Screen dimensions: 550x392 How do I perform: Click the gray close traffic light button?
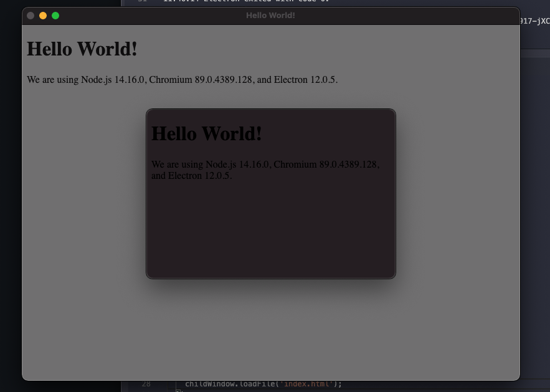click(30, 16)
